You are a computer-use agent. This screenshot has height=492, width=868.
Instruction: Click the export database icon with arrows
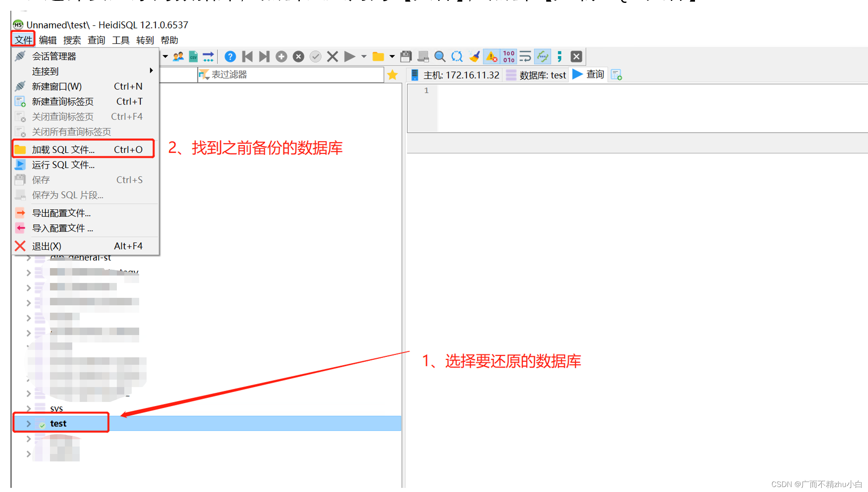pos(209,57)
